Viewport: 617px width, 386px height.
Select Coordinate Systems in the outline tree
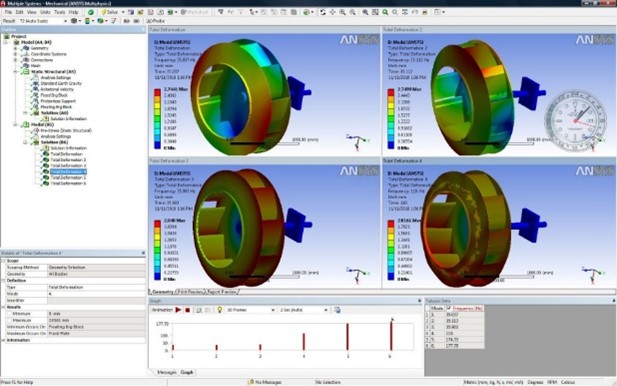[x=48, y=54]
